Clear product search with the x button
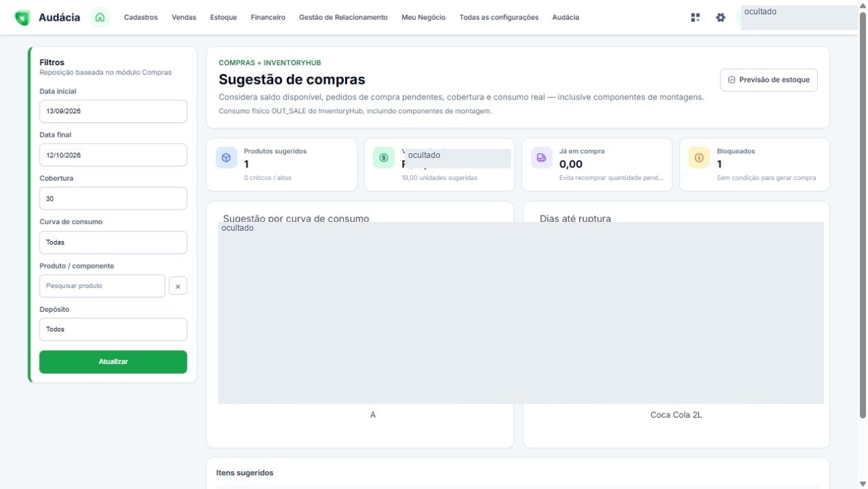The image size is (868, 489). (x=178, y=286)
